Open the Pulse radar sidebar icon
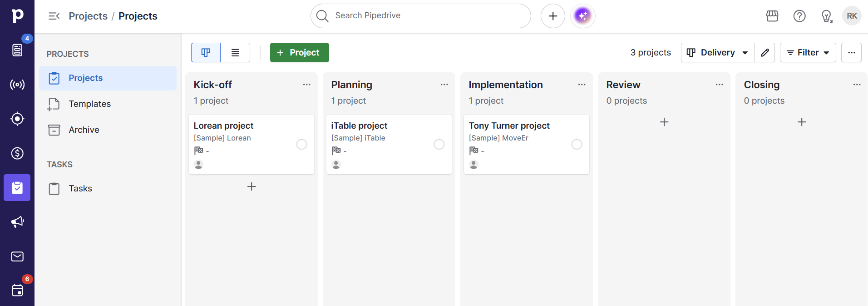This screenshot has height=306, width=868. click(17, 85)
